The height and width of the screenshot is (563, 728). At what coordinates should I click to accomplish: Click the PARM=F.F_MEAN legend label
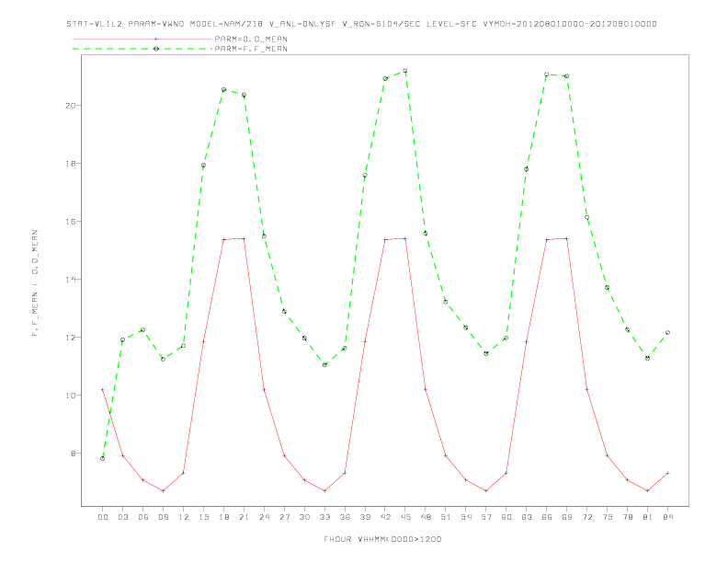click(251, 49)
